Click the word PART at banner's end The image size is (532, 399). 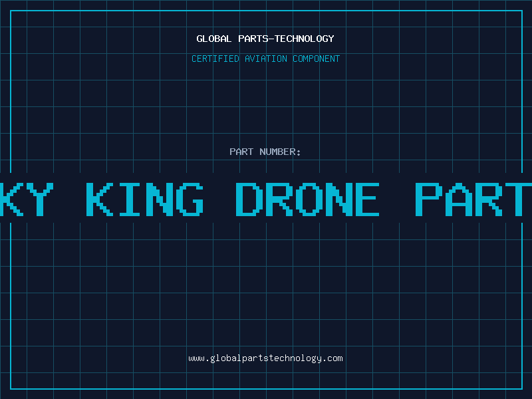(x=473, y=199)
